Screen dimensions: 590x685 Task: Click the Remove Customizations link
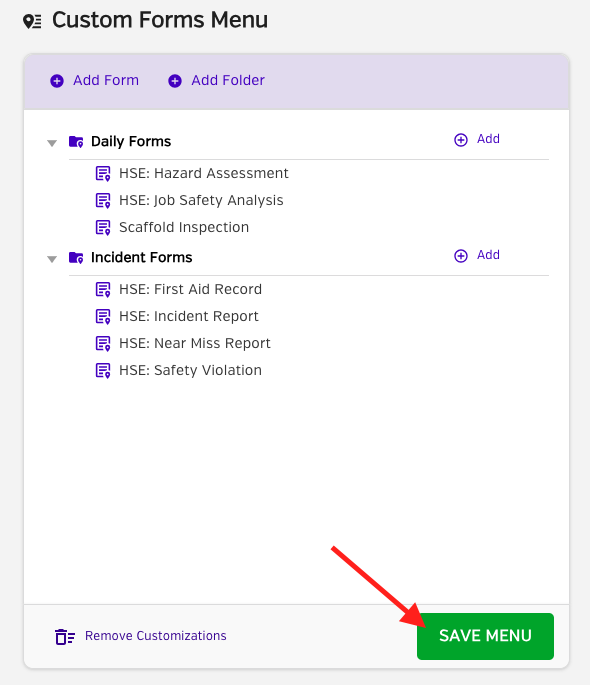point(155,636)
